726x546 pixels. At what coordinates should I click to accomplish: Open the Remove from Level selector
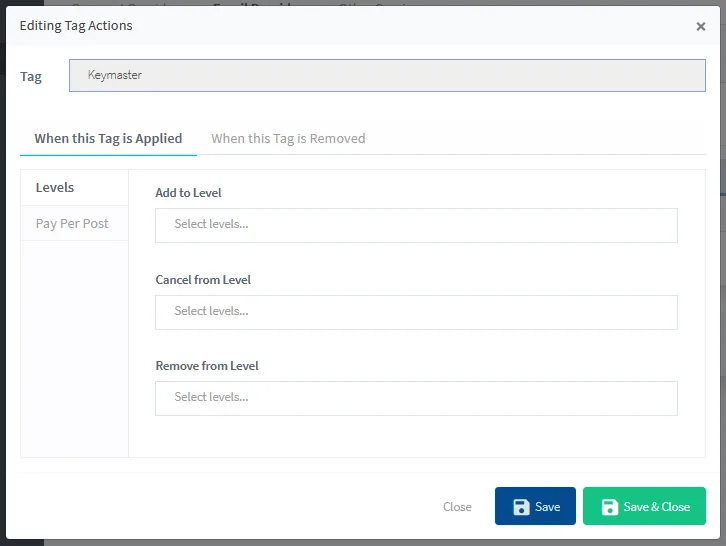tap(416, 399)
